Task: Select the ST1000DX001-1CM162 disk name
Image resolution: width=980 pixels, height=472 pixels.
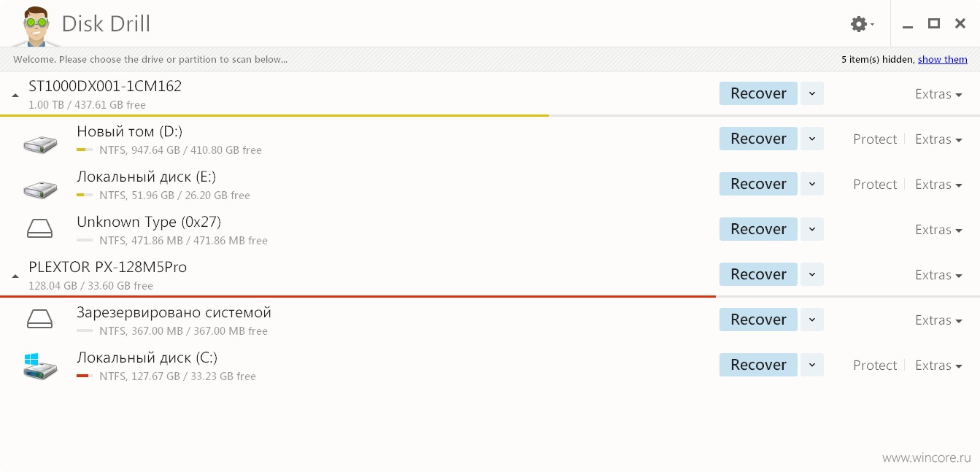Action: click(x=105, y=86)
